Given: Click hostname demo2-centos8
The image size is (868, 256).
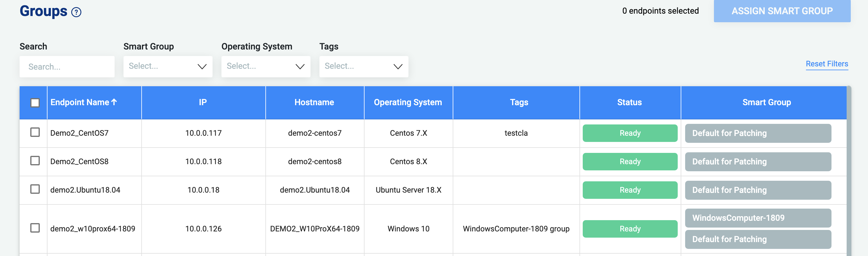Looking at the screenshot, I should click(x=314, y=161).
